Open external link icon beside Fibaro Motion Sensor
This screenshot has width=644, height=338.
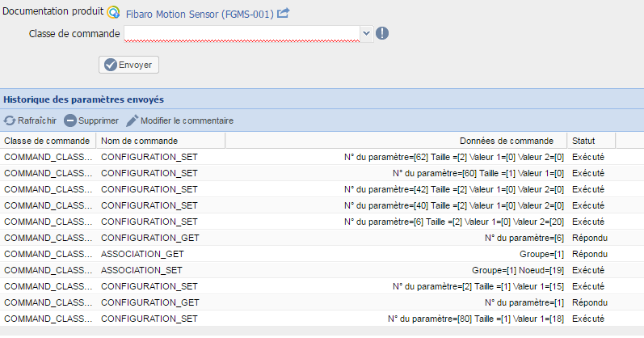pyautogui.click(x=284, y=13)
